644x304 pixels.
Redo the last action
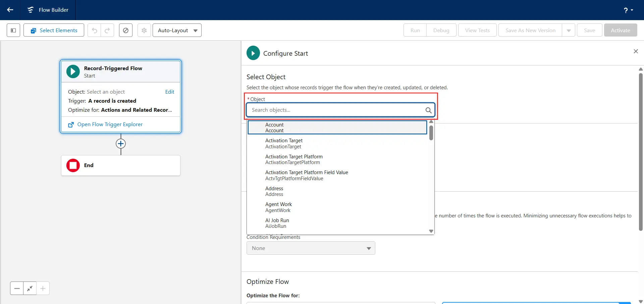(x=107, y=30)
